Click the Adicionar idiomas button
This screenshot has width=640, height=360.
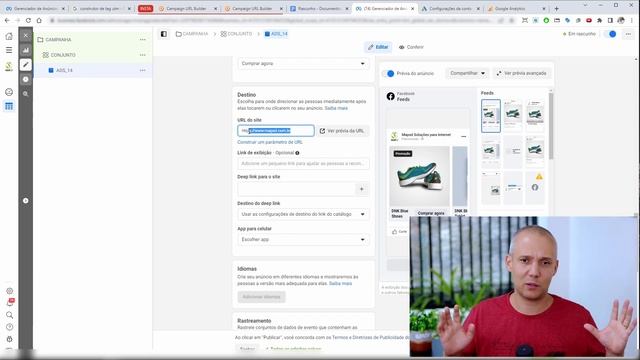click(x=262, y=297)
